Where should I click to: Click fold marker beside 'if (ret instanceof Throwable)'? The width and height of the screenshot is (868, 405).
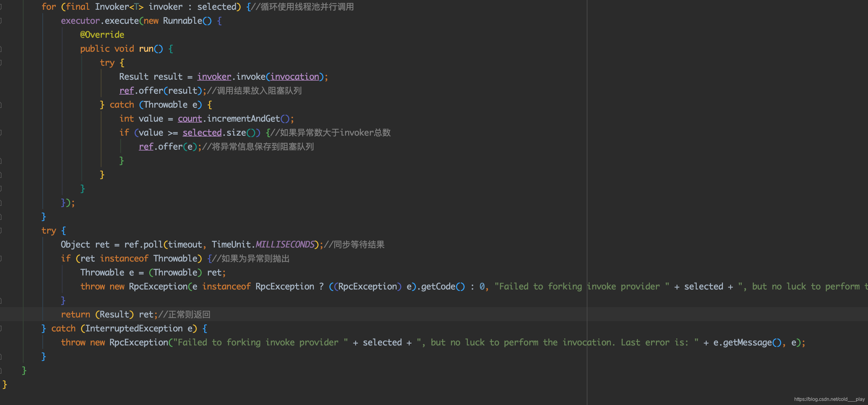tap(1, 258)
